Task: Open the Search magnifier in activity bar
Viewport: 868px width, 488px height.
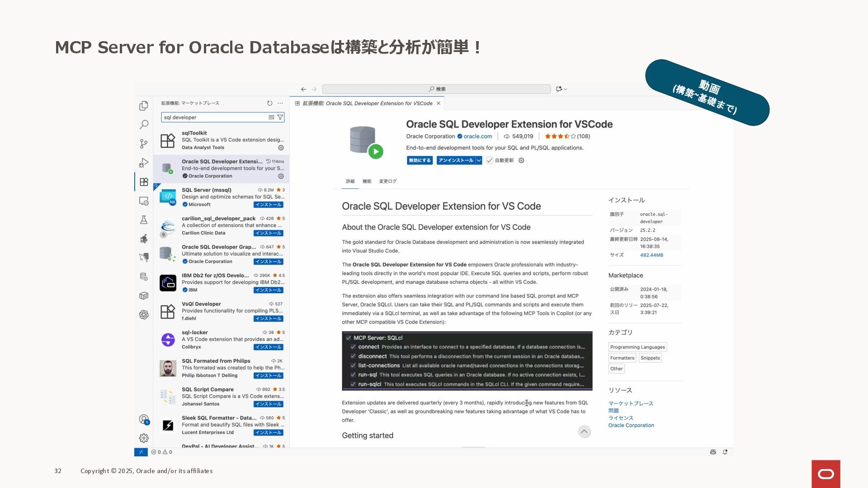Action: (144, 124)
